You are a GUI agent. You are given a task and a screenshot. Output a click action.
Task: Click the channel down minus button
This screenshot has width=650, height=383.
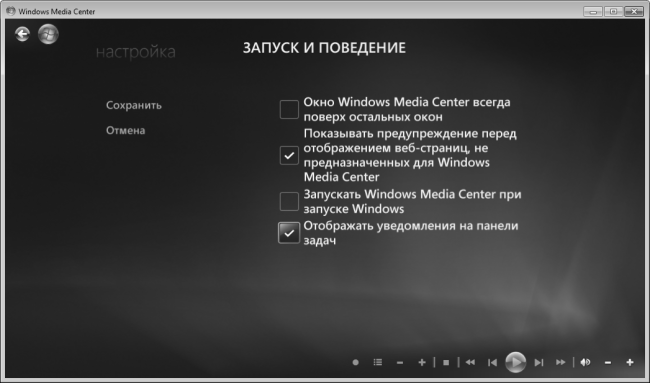coord(400,363)
